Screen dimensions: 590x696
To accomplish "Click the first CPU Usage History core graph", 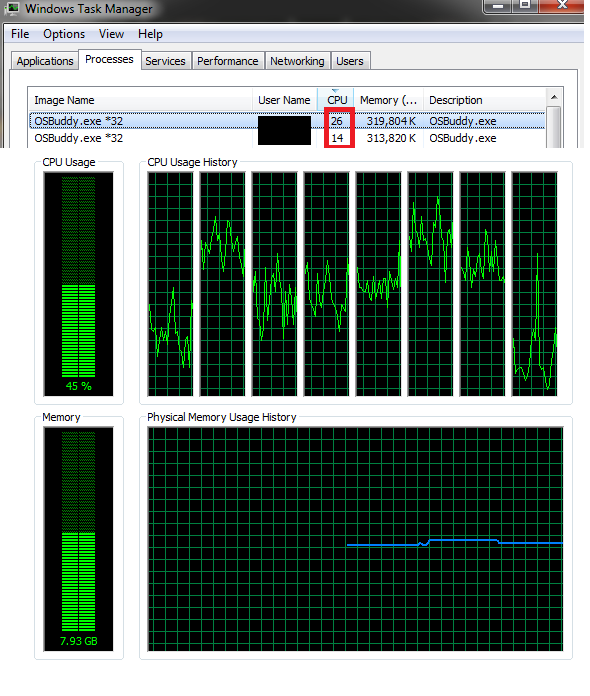I will click(170, 284).
